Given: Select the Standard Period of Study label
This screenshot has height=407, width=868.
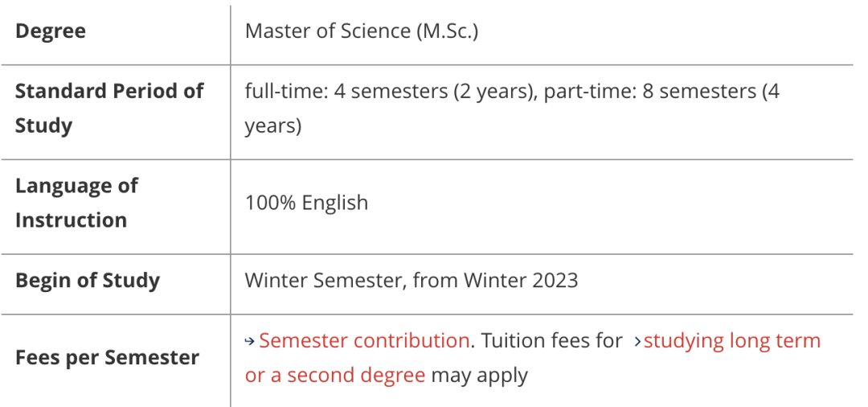Looking at the screenshot, I should (x=109, y=108).
